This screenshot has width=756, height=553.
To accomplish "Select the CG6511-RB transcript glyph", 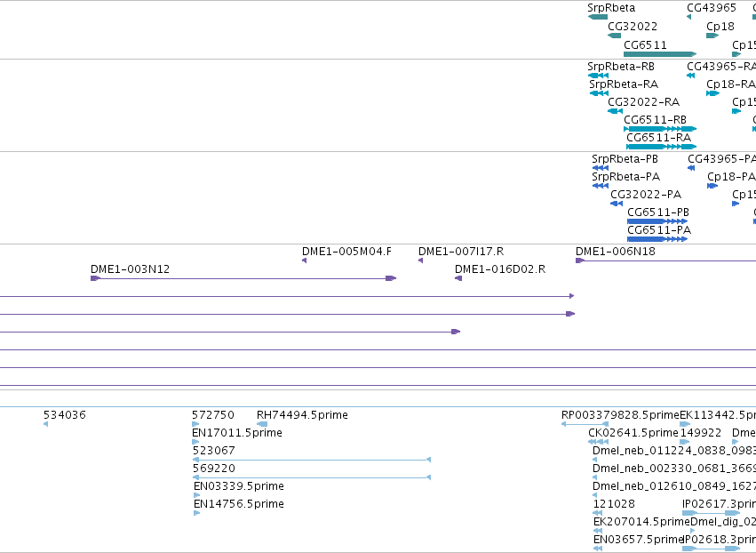I will click(x=660, y=129).
